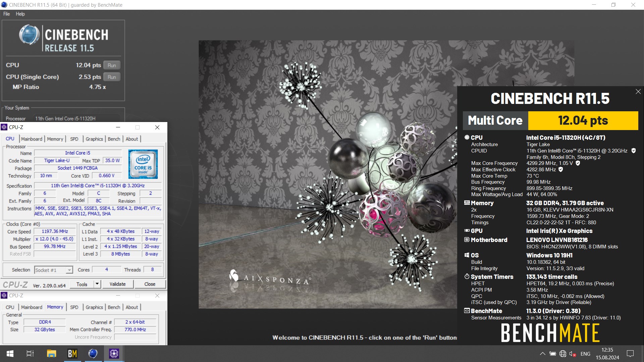Select About tab in upper CPU-Z

[x=132, y=139]
